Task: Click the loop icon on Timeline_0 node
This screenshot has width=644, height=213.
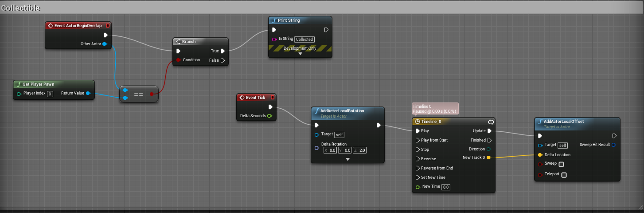Action: click(x=491, y=122)
